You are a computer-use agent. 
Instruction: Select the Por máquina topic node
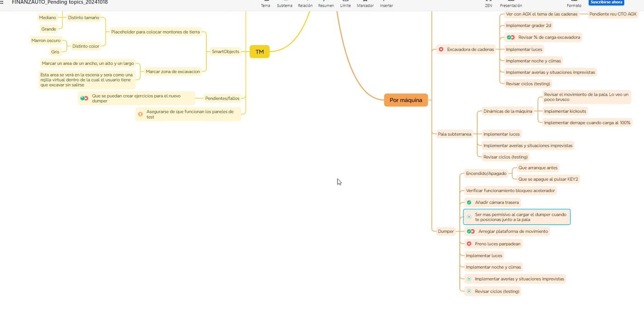(405, 100)
